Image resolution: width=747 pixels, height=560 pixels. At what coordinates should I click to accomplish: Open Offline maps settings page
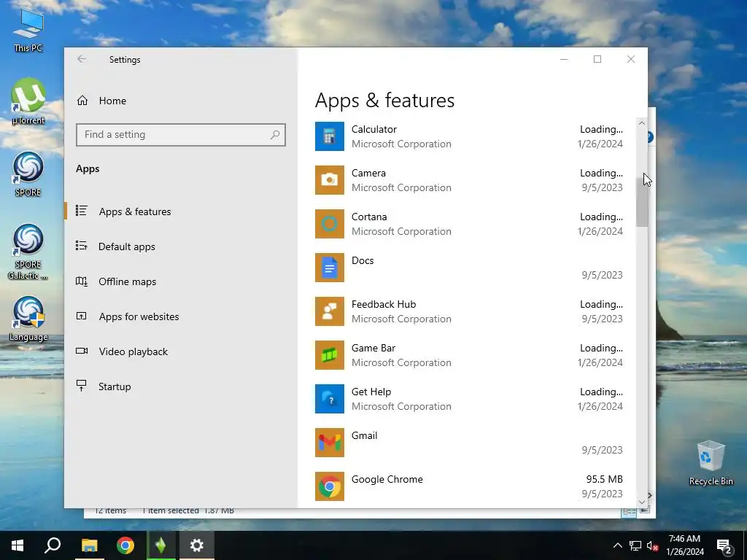(x=127, y=281)
